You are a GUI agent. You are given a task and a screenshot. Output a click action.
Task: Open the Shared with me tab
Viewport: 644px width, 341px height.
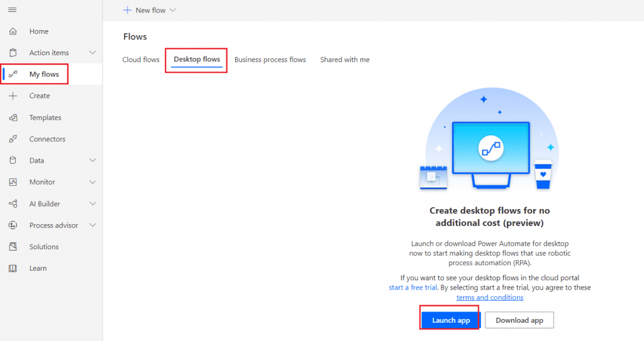(345, 60)
